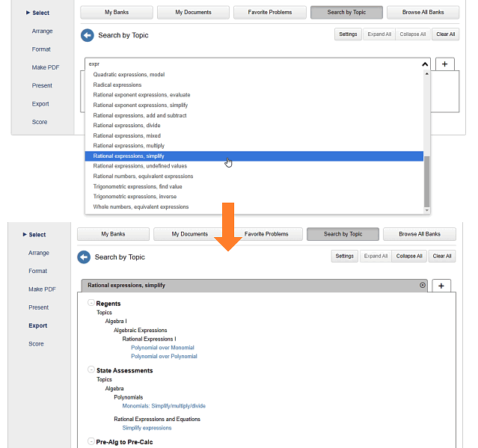Click the lower blue back arrow icon
Viewport: 478px width, 448px height.
coord(84,257)
